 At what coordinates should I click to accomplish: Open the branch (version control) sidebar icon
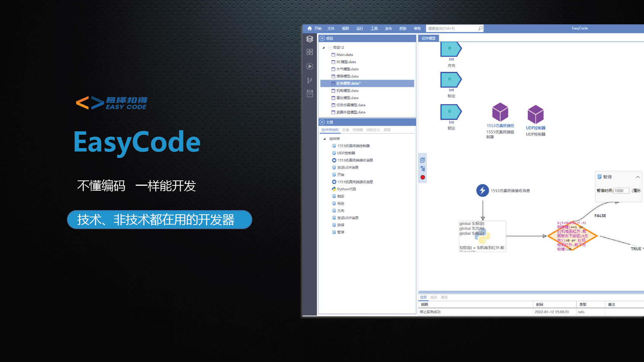point(310,80)
